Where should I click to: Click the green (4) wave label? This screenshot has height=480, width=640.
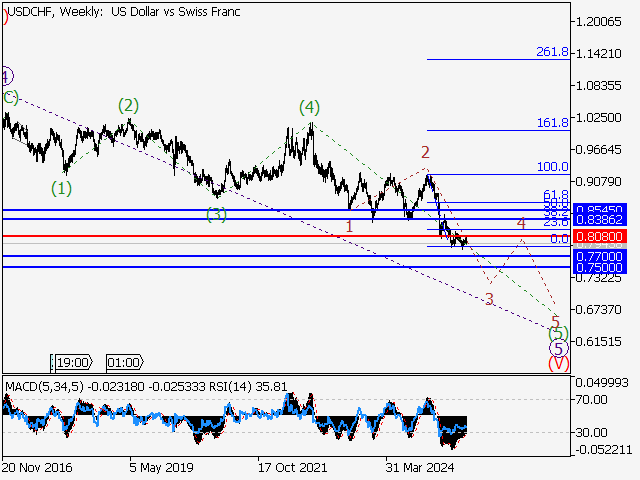tap(309, 107)
